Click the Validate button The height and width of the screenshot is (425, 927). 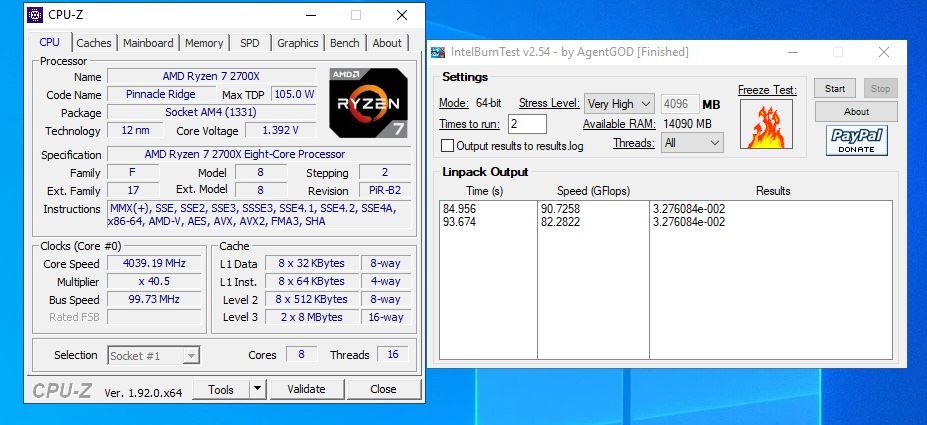click(x=306, y=389)
